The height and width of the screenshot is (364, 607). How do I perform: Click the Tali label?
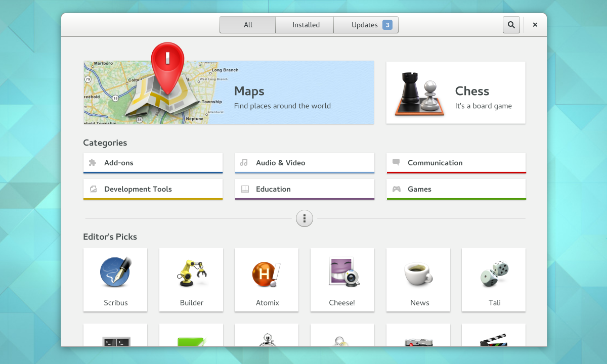pyautogui.click(x=495, y=303)
